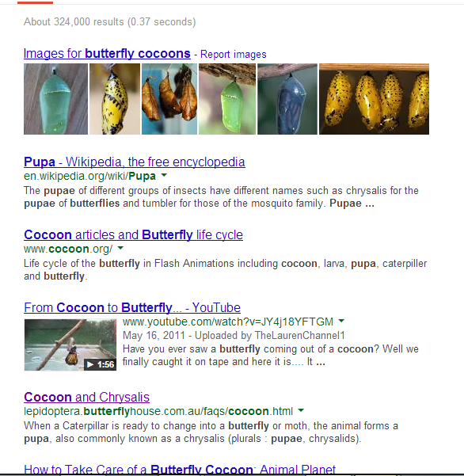Click the green chrysalis hanging from bark image
464x476 pixels.
click(227, 99)
